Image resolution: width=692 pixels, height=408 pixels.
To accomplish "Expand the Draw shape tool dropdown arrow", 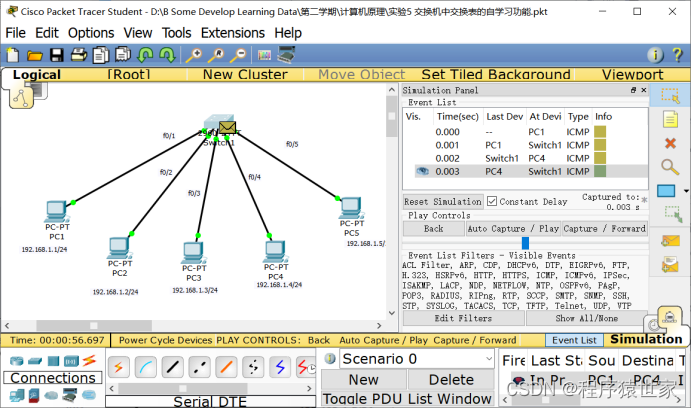I will coord(686,191).
